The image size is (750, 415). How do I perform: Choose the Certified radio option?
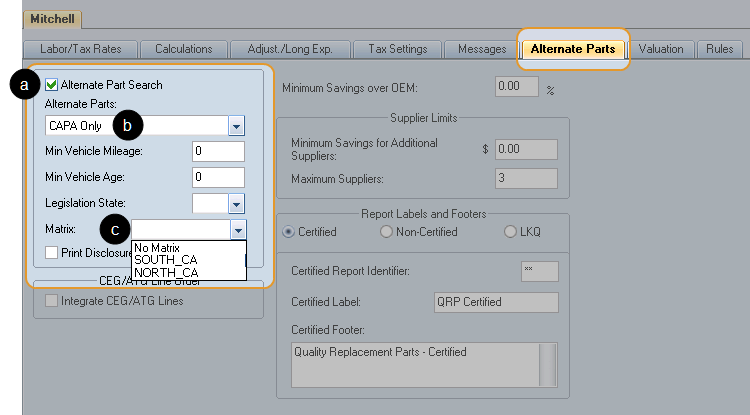290,232
